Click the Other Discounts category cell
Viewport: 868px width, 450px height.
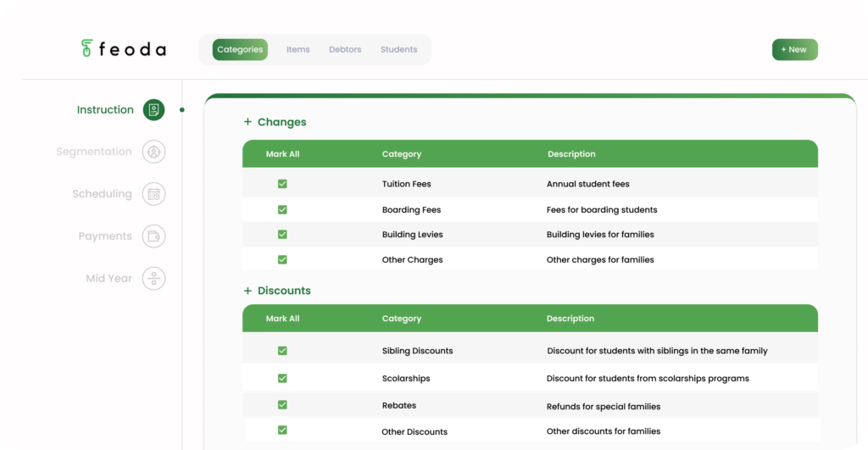tap(415, 431)
